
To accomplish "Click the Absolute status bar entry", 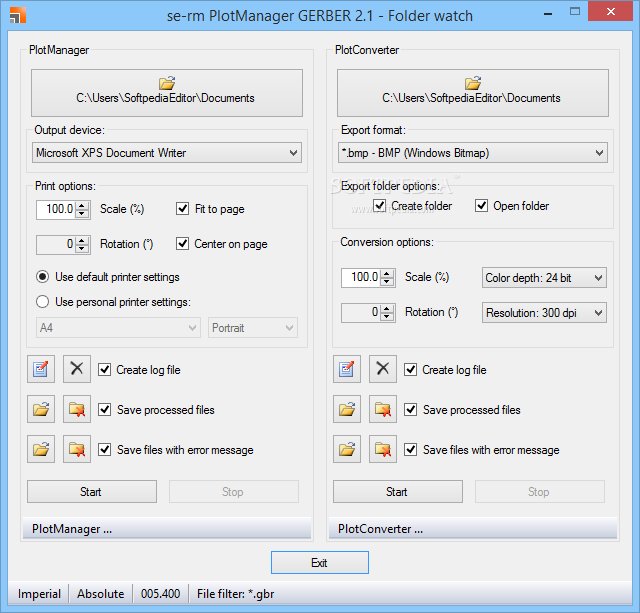I will [101, 593].
